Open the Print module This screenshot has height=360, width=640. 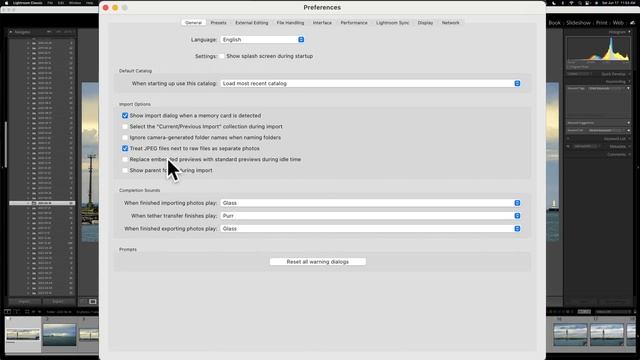pos(602,23)
